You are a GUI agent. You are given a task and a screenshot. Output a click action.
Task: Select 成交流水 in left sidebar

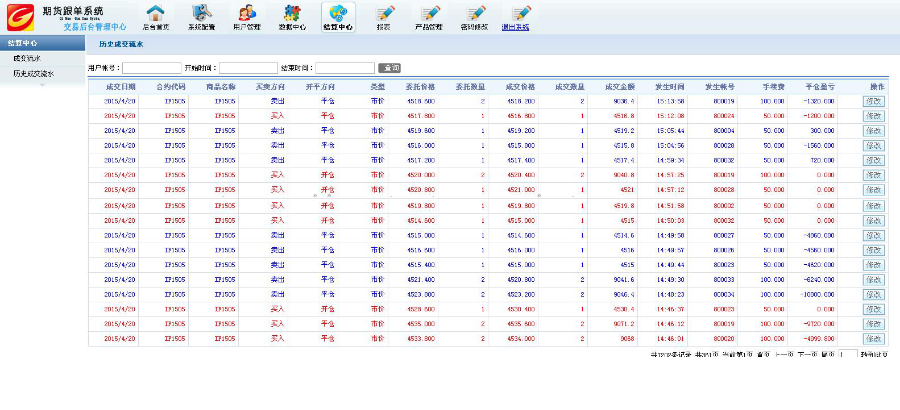pos(27,59)
